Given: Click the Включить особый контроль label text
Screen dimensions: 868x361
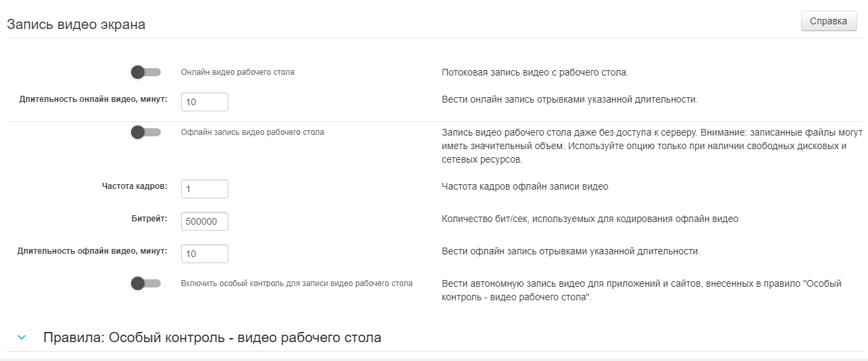Looking at the screenshot, I should [296, 283].
